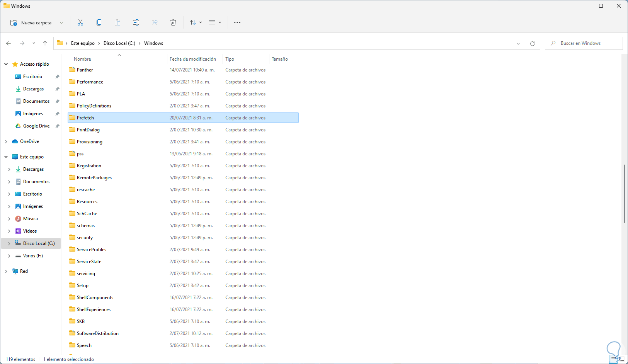The width and height of the screenshot is (628, 364).
Task: Expand the address bar history dropdown
Action: click(518, 43)
